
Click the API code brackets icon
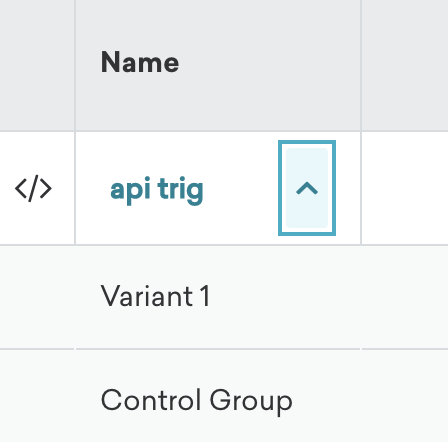point(33,188)
